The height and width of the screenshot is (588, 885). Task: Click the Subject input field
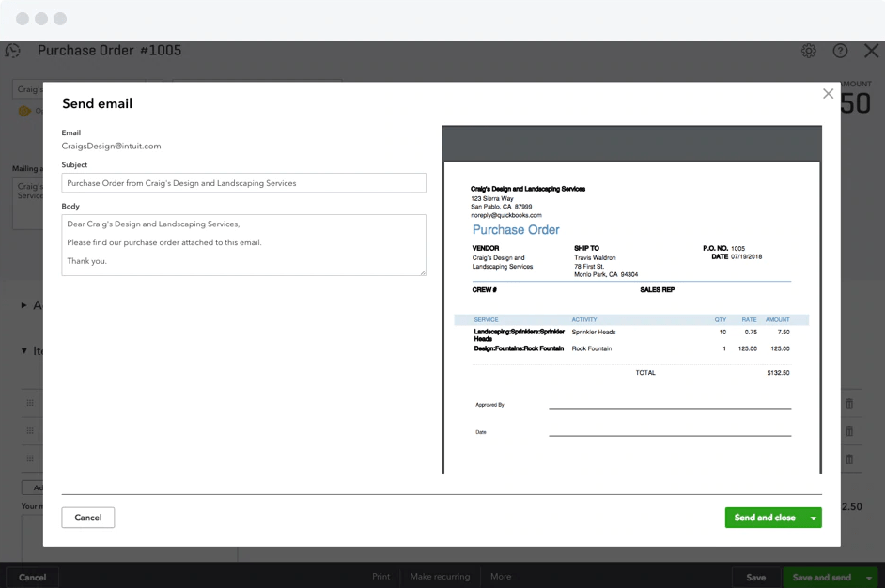tap(243, 183)
